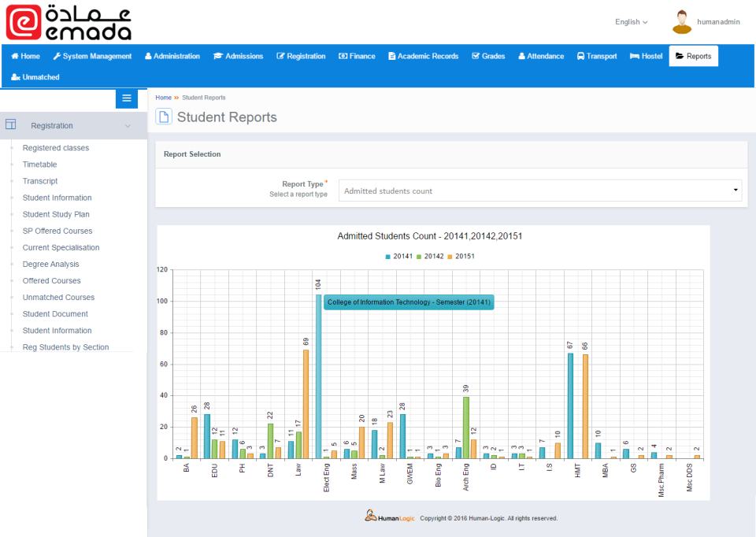Click the Hostel bed icon

634,56
